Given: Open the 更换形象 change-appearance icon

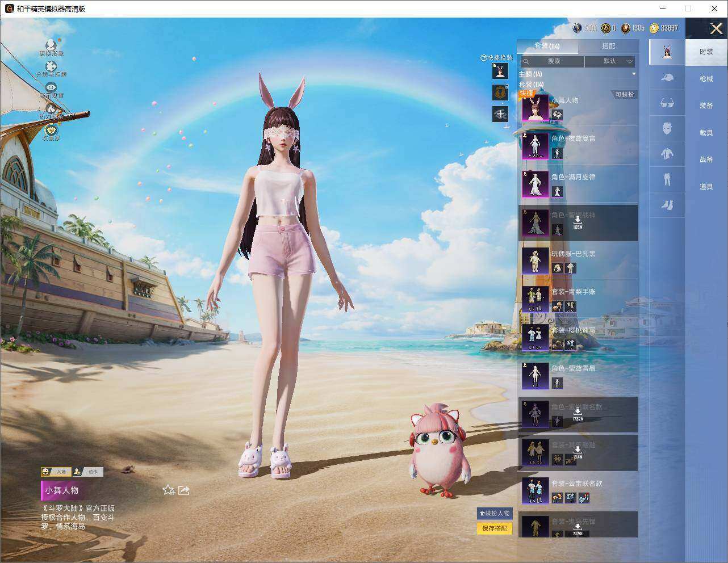Looking at the screenshot, I should click(x=51, y=45).
